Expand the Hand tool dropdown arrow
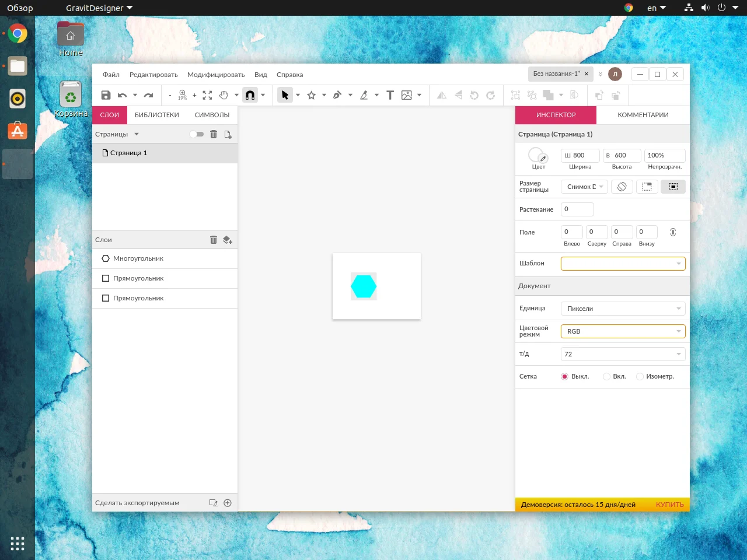The height and width of the screenshot is (560, 747). tap(236, 95)
